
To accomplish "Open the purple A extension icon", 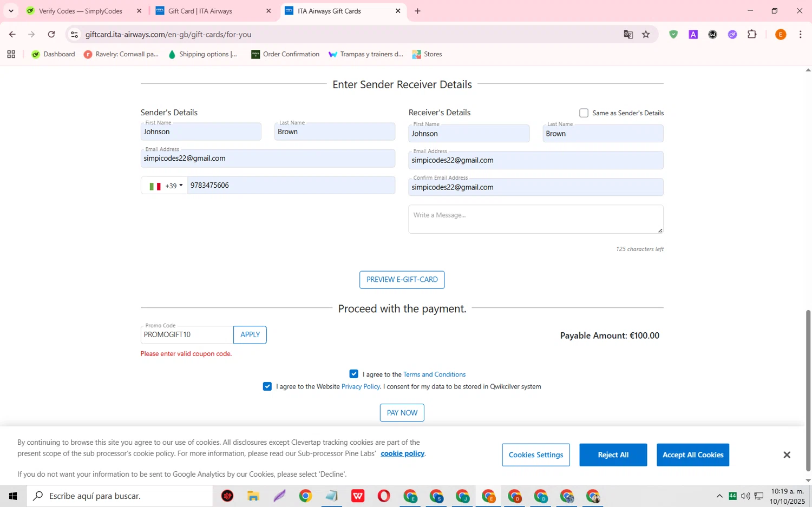I will point(693,35).
